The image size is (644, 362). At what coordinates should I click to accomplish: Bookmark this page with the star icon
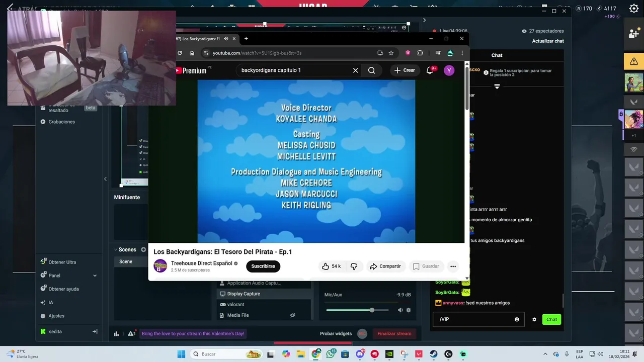click(x=391, y=53)
